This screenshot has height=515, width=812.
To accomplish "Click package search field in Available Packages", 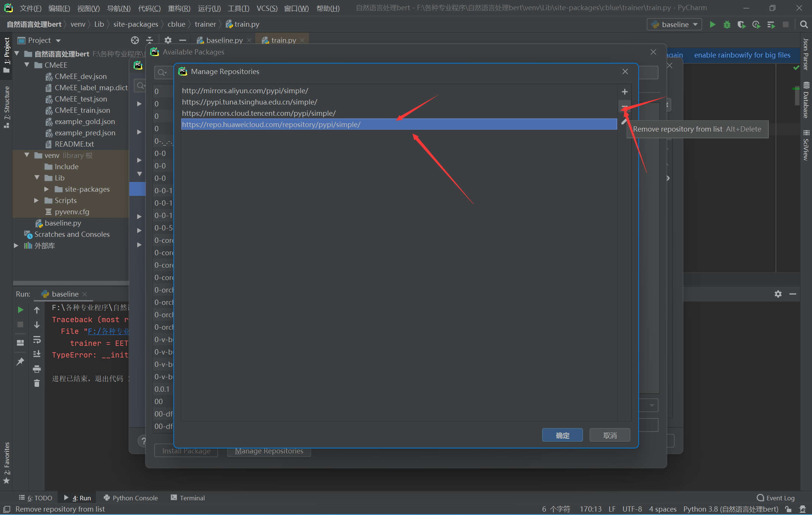I will pyautogui.click(x=164, y=73).
